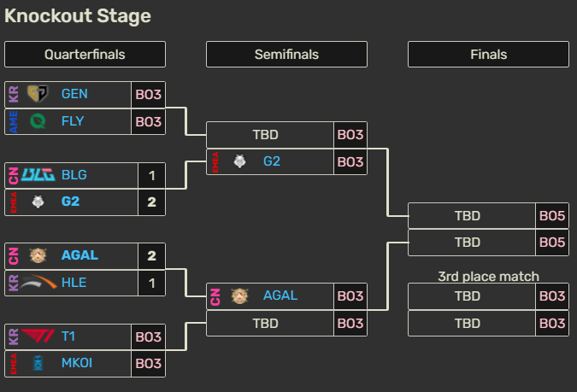Click the GEN team logo icon

click(38, 94)
